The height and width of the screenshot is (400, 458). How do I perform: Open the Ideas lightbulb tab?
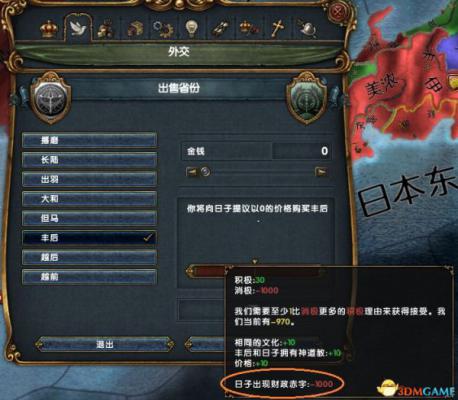coord(191,29)
